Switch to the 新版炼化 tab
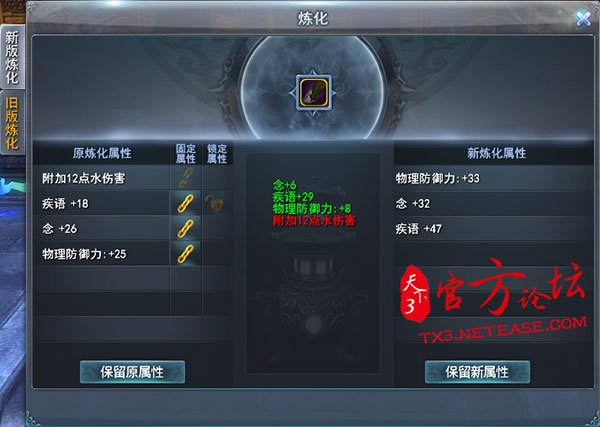 tap(12, 57)
